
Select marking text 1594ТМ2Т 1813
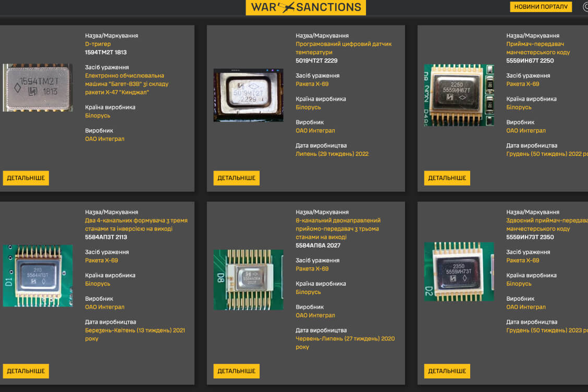pyautogui.click(x=106, y=52)
